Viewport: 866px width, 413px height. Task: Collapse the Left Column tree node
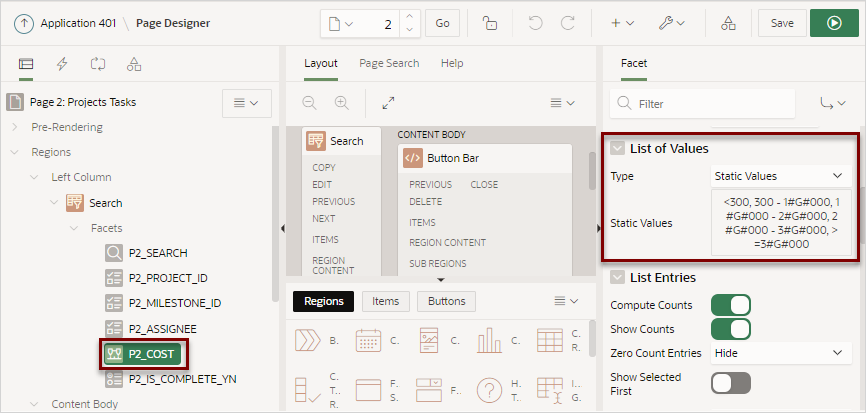(x=34, y=177)
